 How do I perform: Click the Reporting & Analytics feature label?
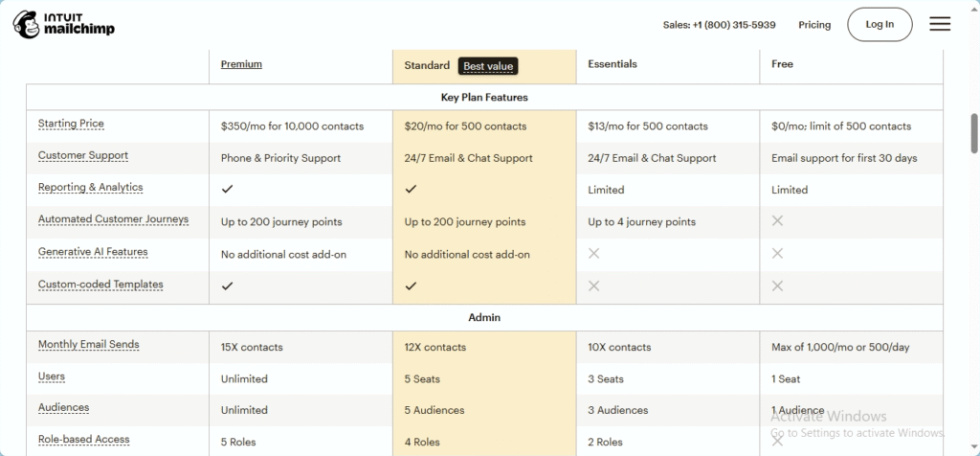(91, 188)
